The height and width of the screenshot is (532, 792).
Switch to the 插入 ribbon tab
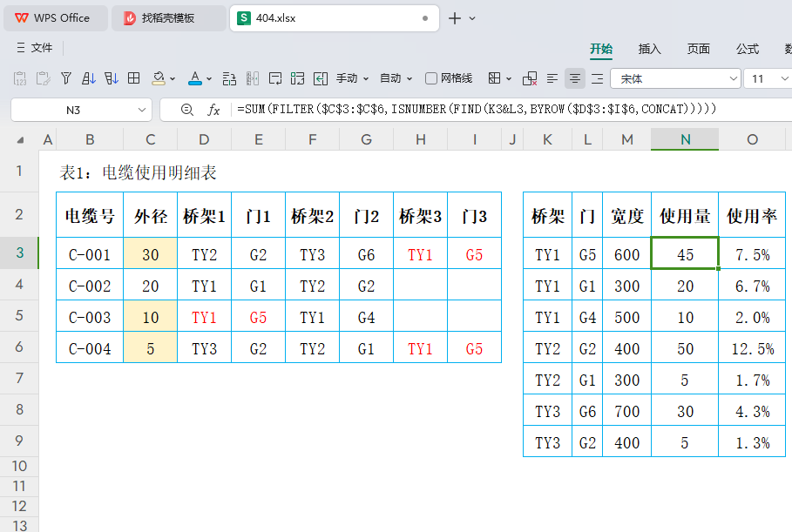click(x=650, y=49)
